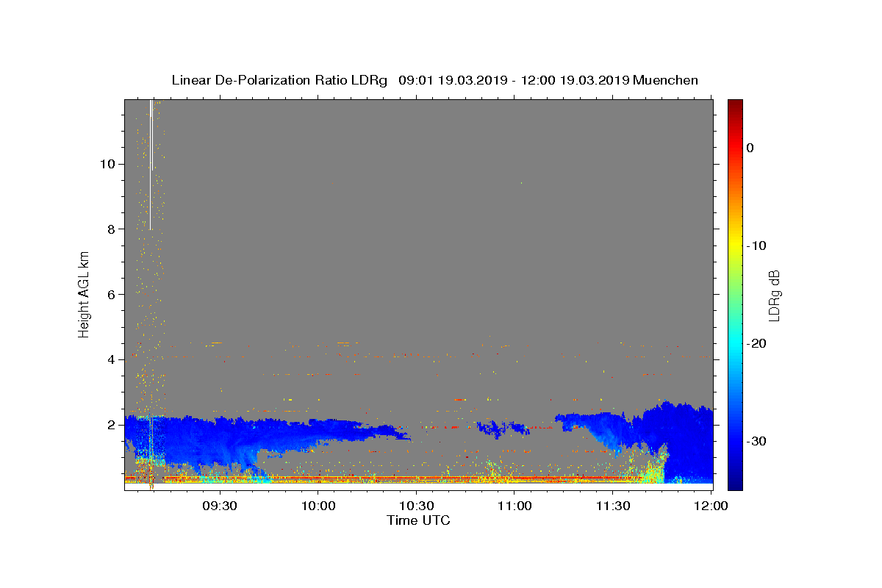Click the 11:00 time tick label

tap(514, 506)
